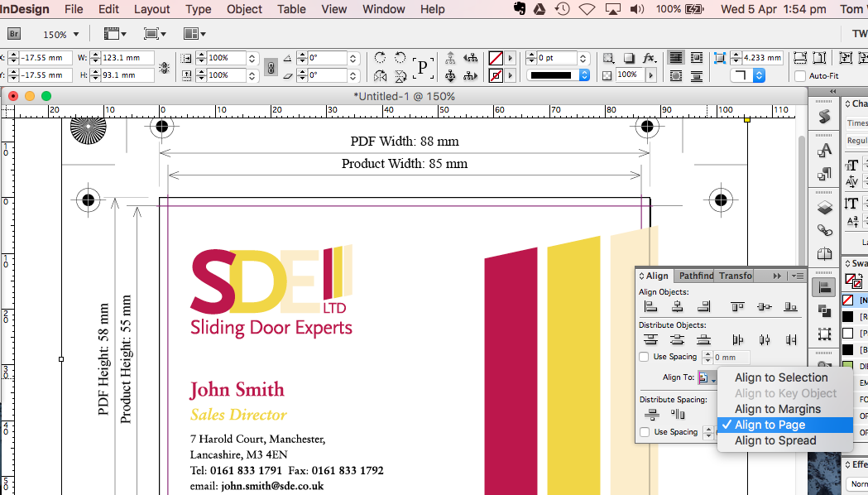868x495 pixels.
Task: Align vertical centers in Align panel
Action: [x=765, y=306]
